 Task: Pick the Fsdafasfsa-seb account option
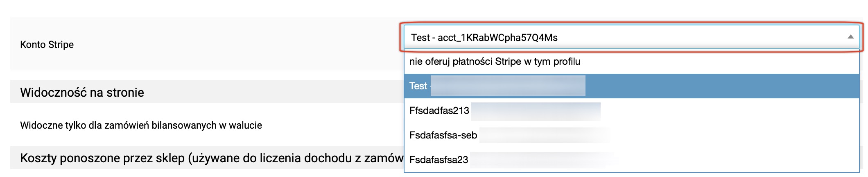(443, 135)
